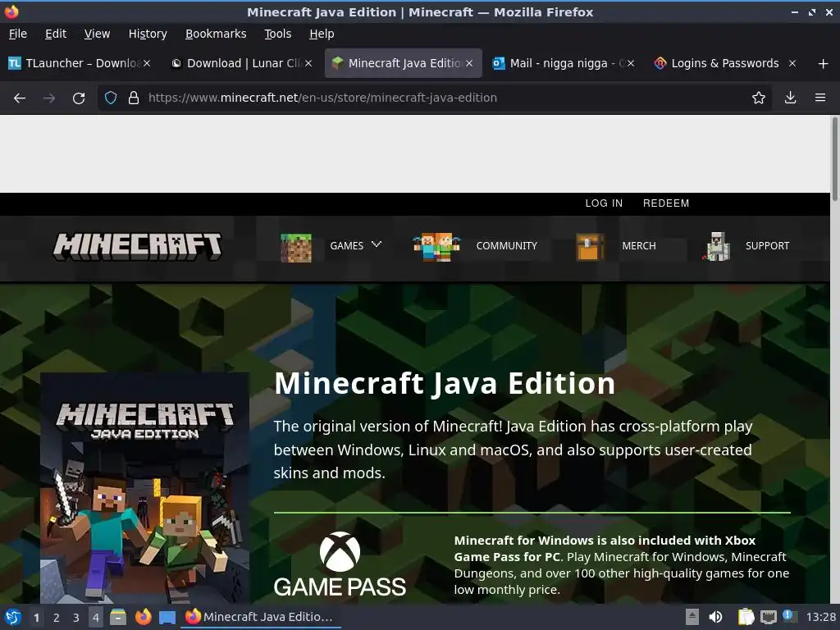This screenshot has width=840, height=630.
Task: Click the GAMES dropdown chevron
Action: click(377, 244)
